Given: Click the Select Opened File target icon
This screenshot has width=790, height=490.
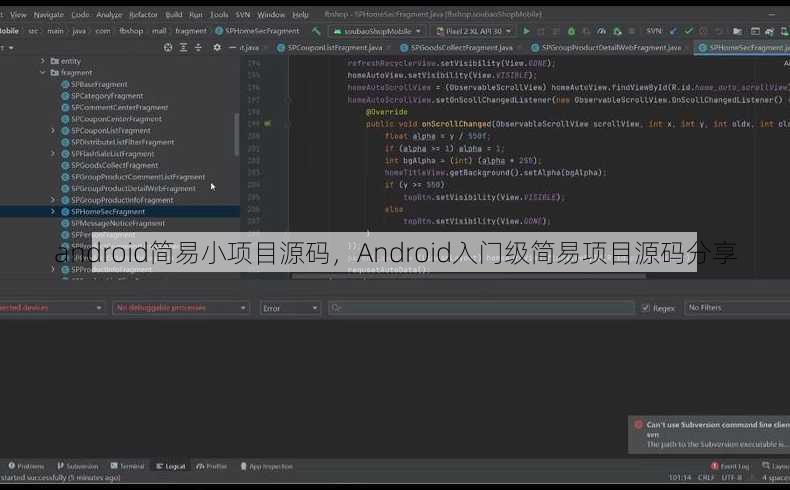Looking at the screenshot, I should tap(168, 47).
